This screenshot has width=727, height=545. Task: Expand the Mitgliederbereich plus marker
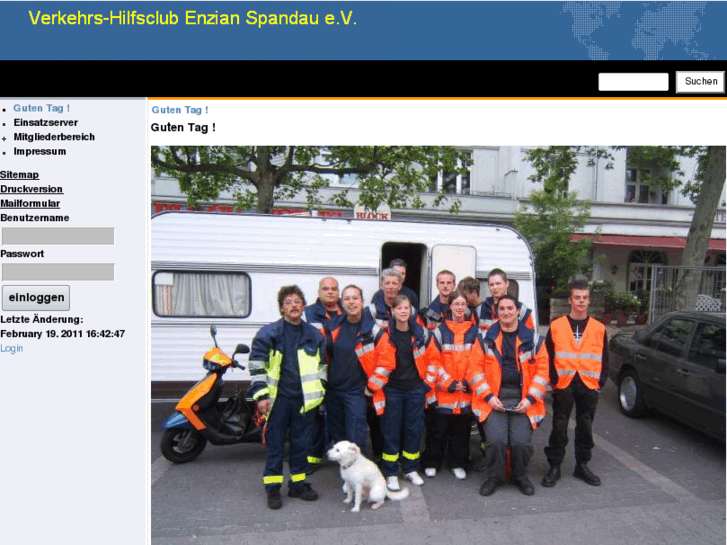pyautogui.click(x=4, y=138)
